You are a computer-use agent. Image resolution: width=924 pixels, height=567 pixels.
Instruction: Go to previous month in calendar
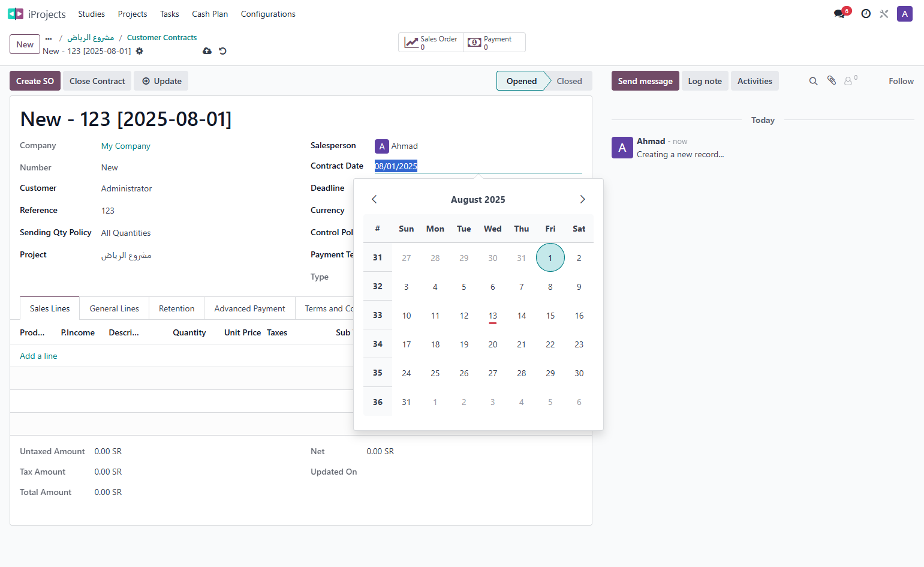tap(374, 199)
